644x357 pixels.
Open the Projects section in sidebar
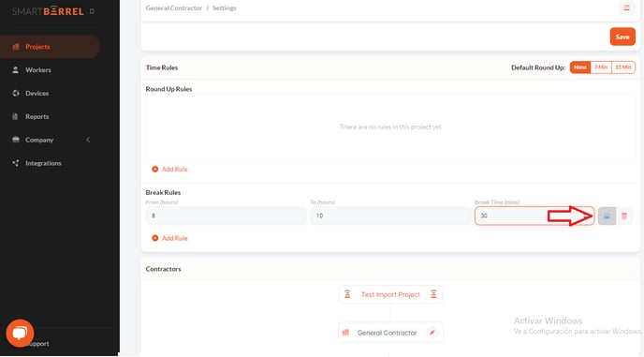point(50,47)
